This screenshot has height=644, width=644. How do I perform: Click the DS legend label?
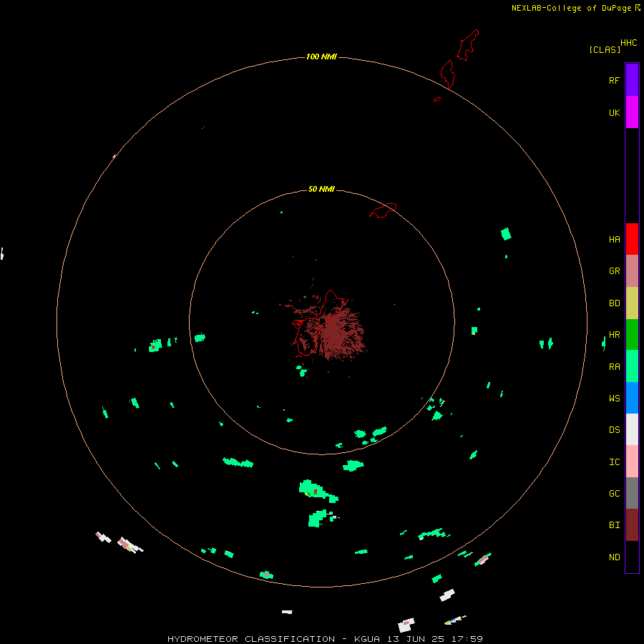pos(614,430)
